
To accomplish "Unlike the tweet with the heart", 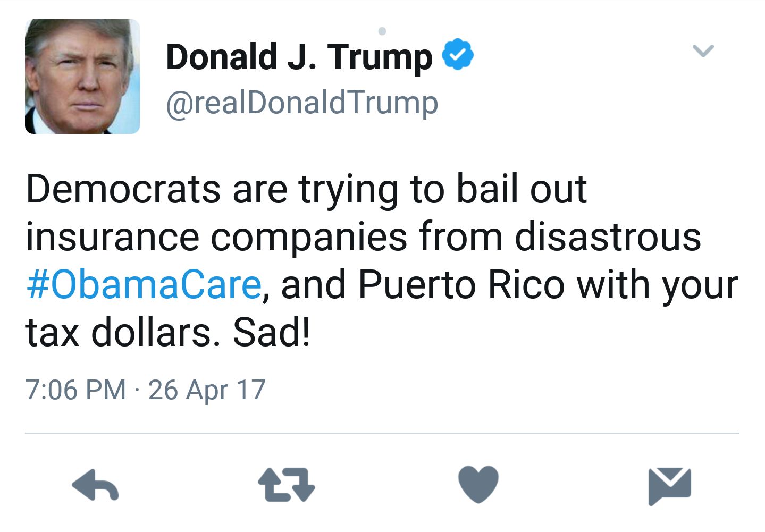I will coord(478,484).
